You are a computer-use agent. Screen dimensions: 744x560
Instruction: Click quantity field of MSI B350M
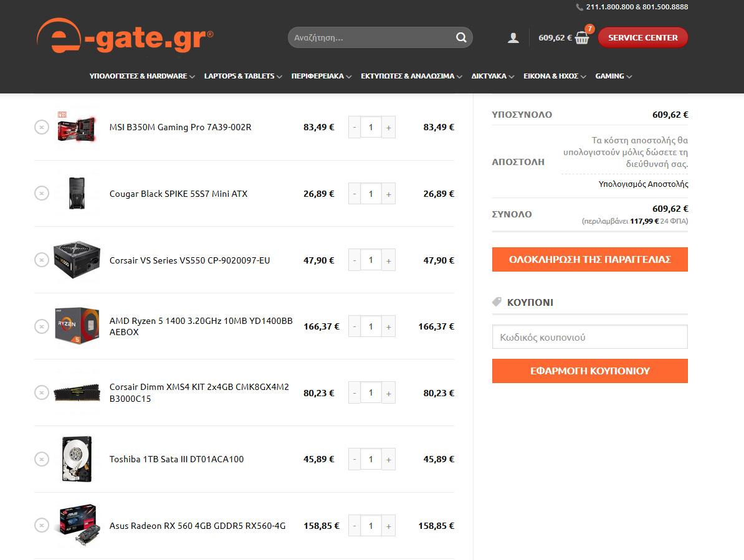click(x=371, y=128)
